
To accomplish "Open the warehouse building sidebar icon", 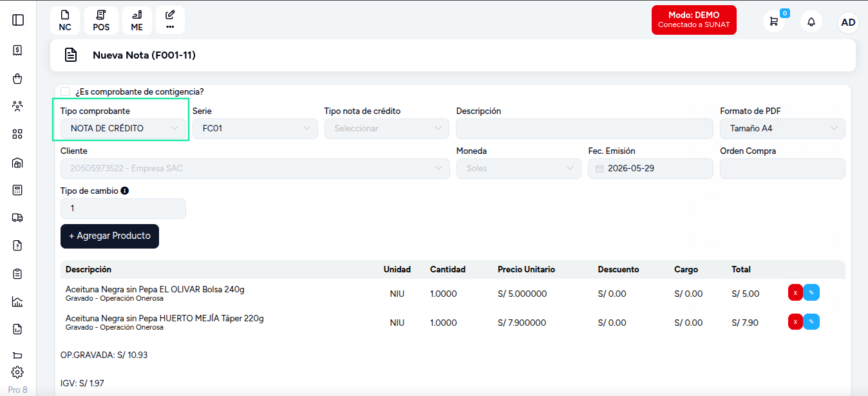I will (17, 162).
